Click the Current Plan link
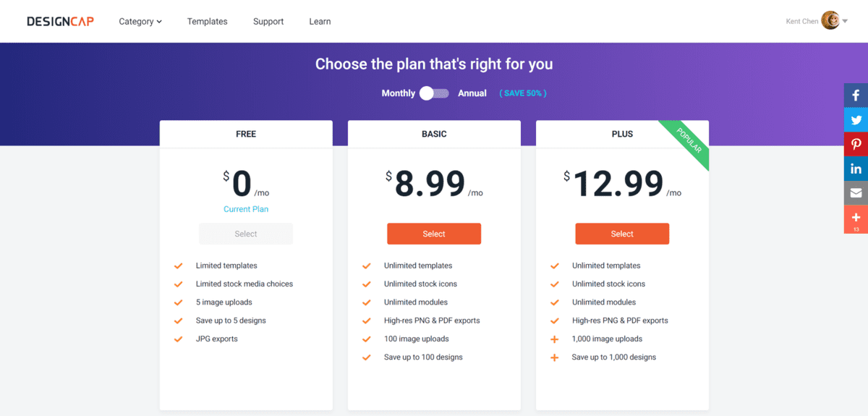The width and height of the screenshot is (868, 416). pyautogui.click(x=246, y=209)
